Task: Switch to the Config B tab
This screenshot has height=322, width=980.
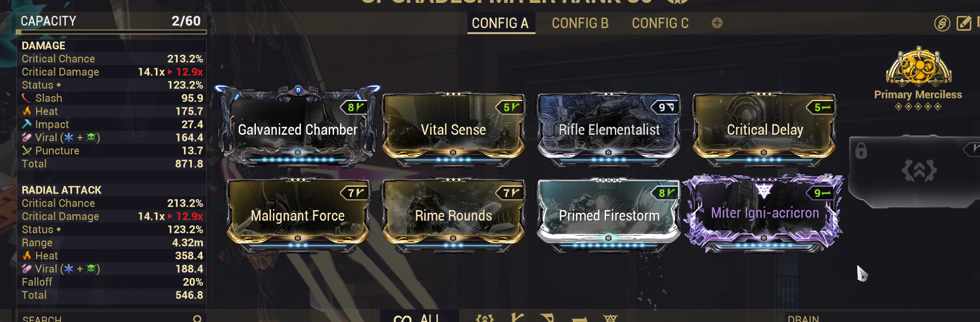Action: coord(580,23)
